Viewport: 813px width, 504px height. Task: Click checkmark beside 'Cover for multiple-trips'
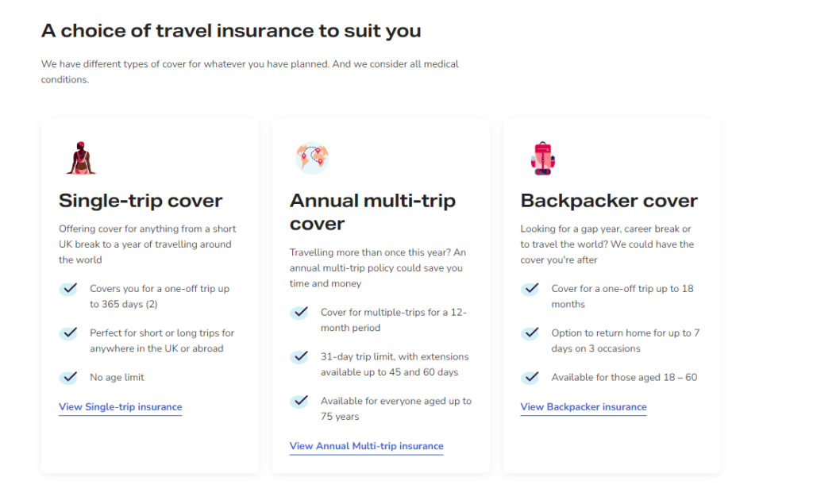click(x=299, y=313)
